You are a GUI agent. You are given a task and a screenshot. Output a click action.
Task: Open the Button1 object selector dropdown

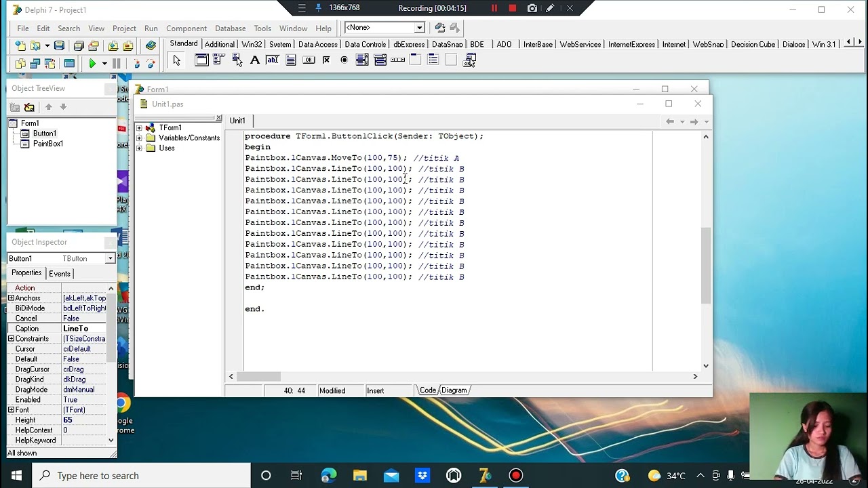tap(110, 258)
